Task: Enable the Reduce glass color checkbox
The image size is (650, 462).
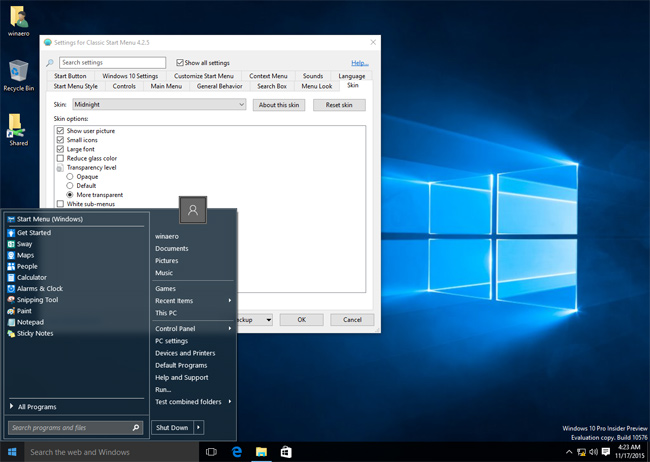Action: pyautogui.click(x=60, y=158)
